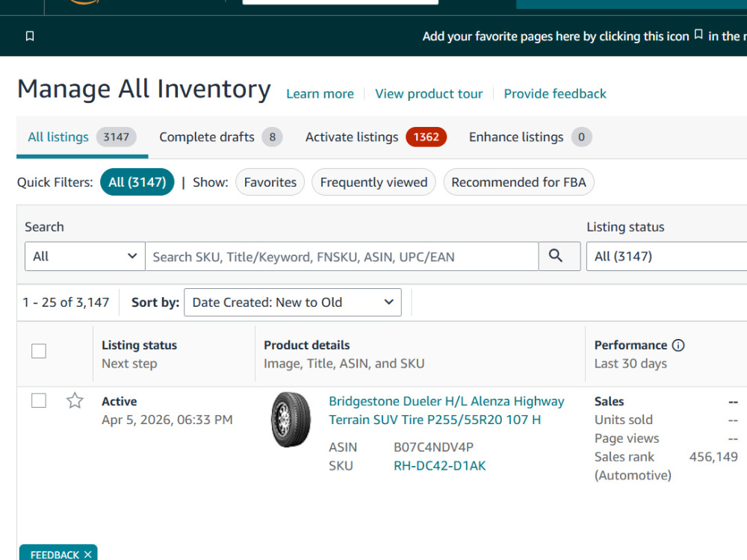The image size is (747, 560).
Task: Follow the View product tour link
Action: point(429,94)
